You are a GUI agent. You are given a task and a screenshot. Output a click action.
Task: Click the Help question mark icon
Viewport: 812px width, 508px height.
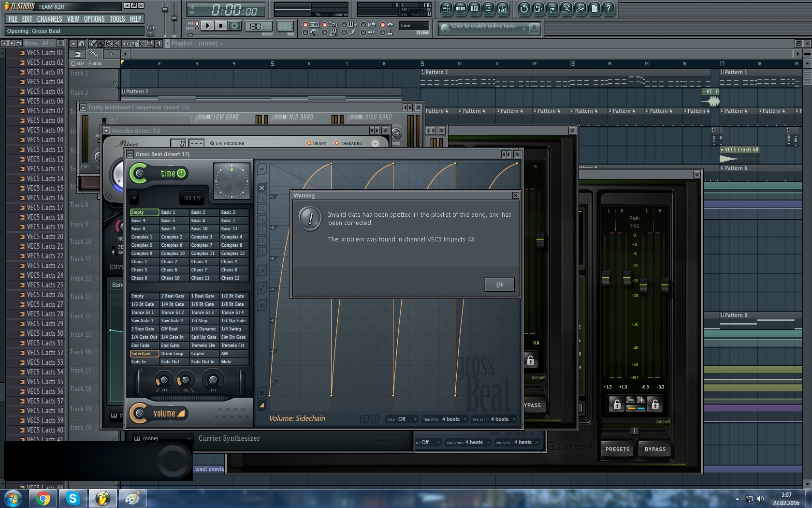[608, 8]
